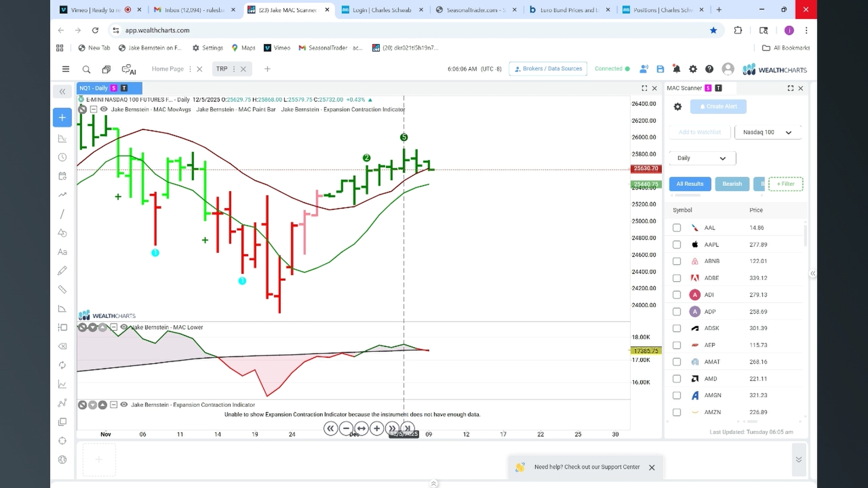The image size is (868, 488).
Task: Open the AI chat assistant icon
Action: pyautogui.click(x=129, y=70)
